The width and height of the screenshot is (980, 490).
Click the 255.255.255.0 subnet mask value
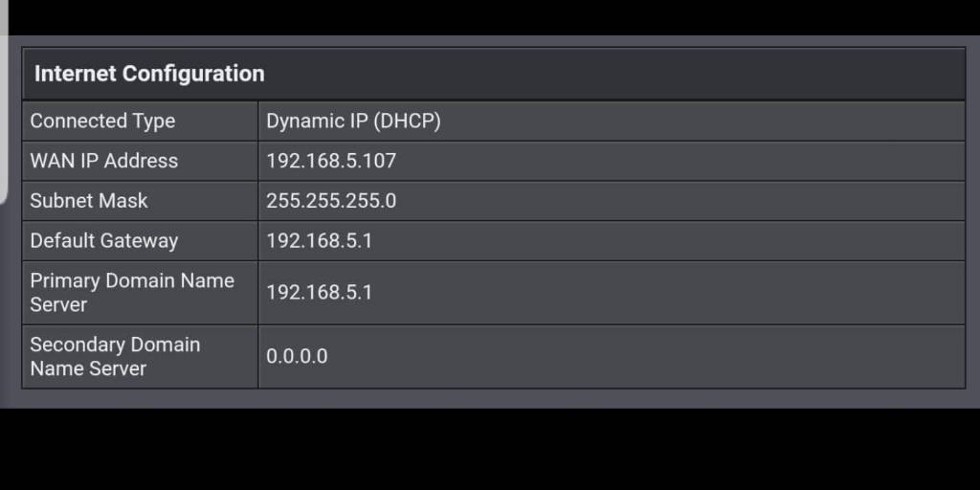pyautogui.click(x=331, y=201)
